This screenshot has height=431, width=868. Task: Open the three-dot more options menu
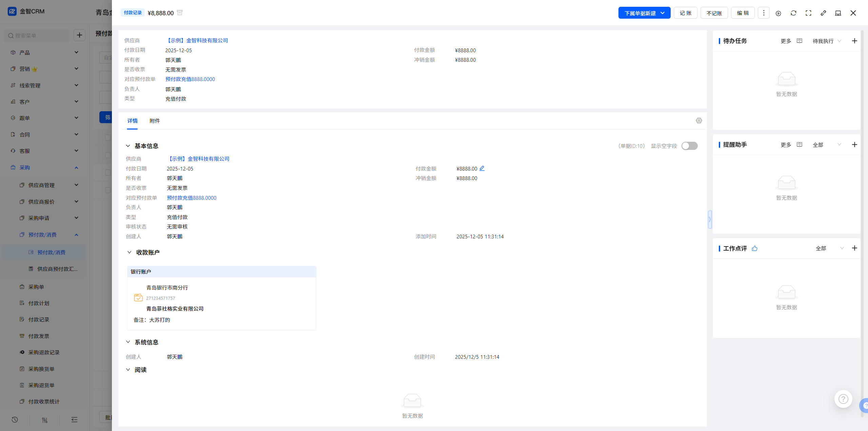tap(764, 13)
